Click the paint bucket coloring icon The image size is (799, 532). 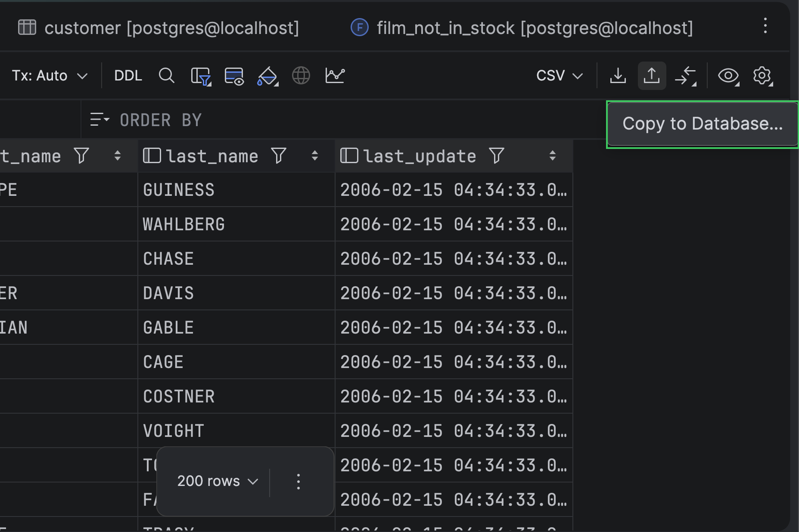[267, 76]
